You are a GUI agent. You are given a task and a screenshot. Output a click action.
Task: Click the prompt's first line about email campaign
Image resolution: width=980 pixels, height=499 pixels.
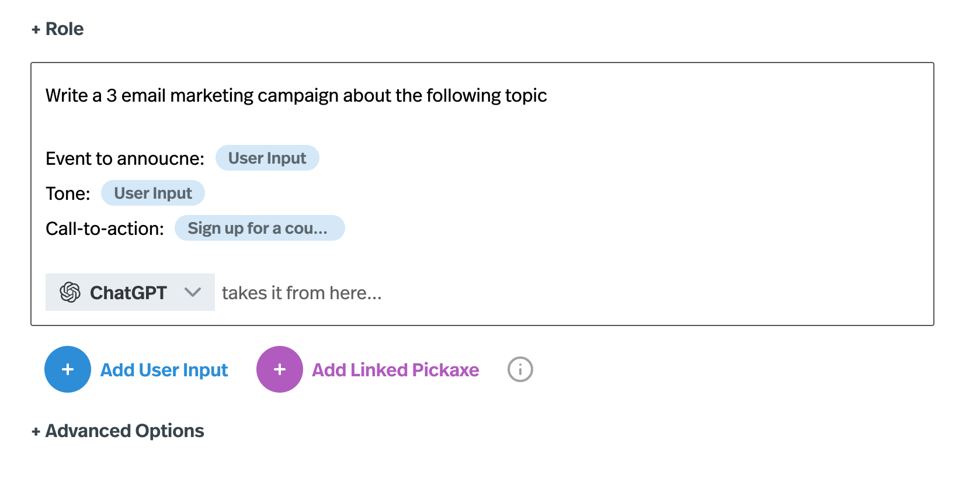pos(296,95)
